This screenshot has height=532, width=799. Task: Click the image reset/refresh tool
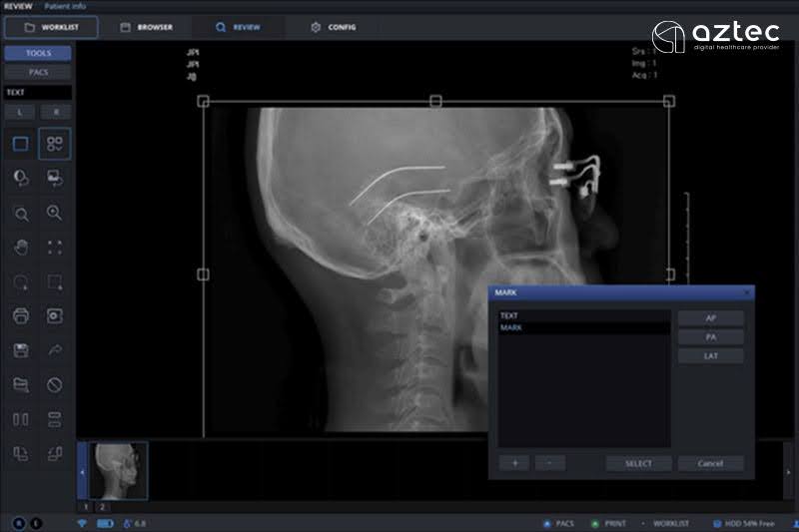pos(55,179)
